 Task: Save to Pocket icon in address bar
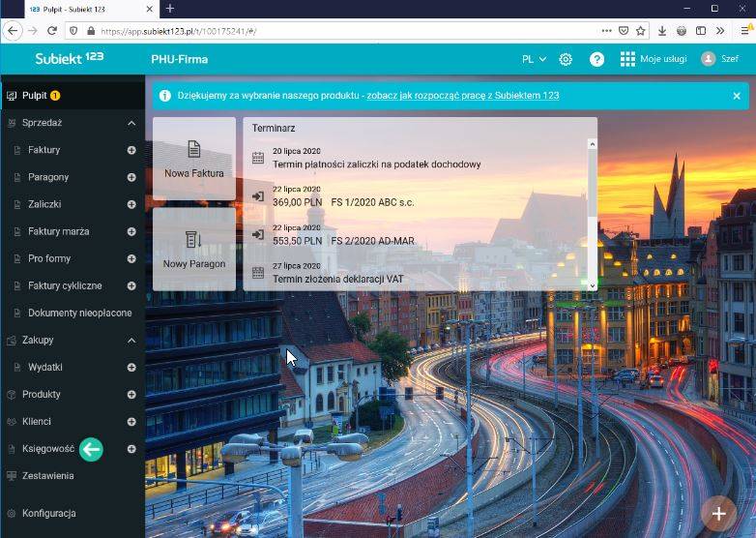624,31
